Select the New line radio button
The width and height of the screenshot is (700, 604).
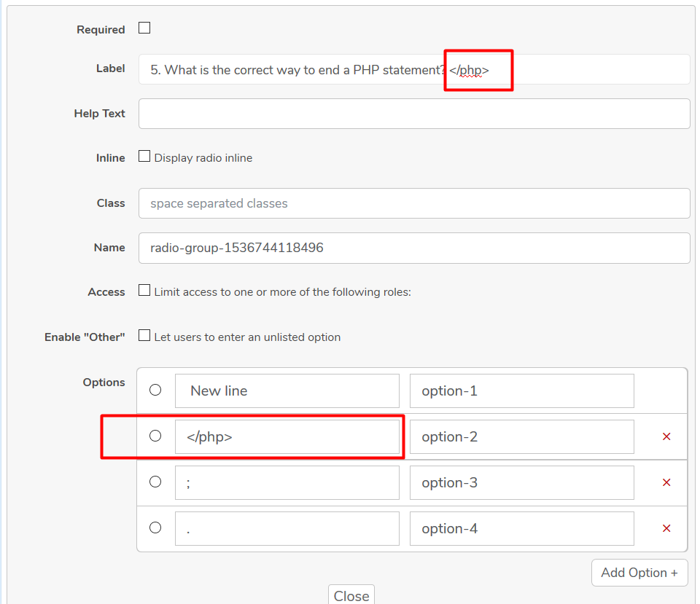click(x=155, y=389)
